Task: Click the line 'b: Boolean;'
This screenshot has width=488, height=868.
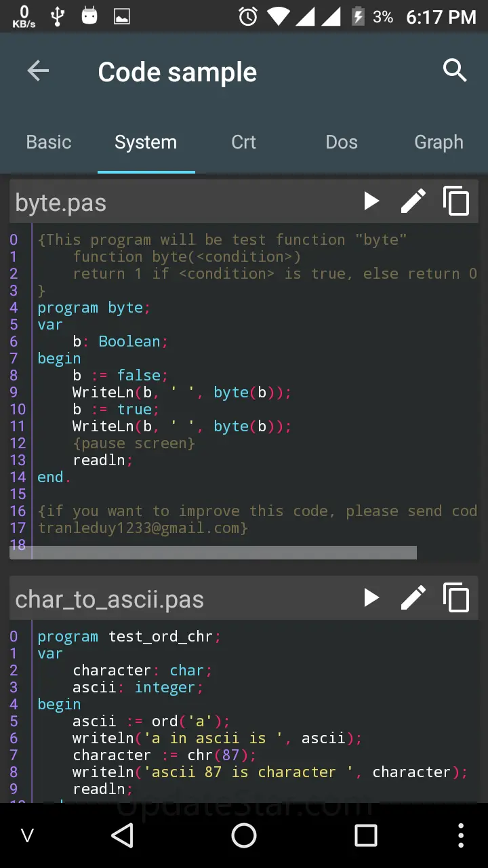Action: tap(121, 342)
